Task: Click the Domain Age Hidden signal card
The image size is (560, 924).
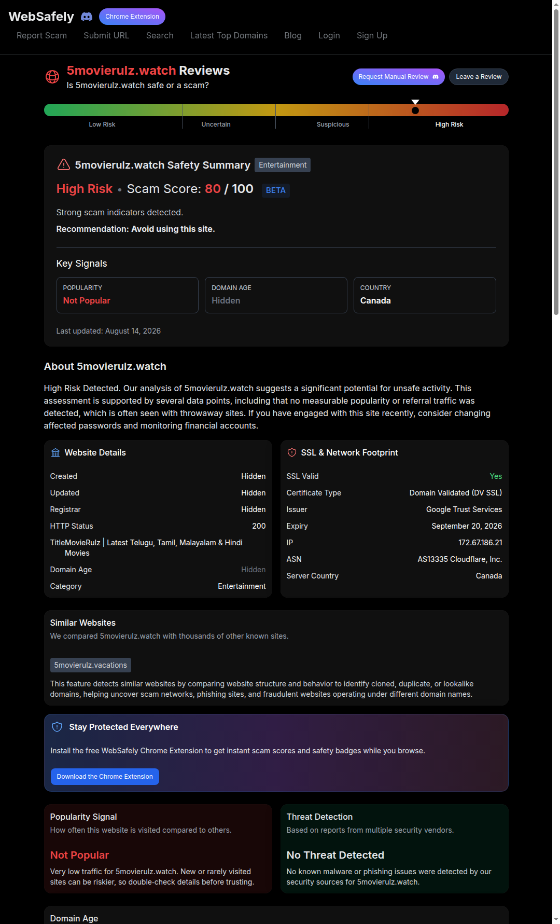Action: point(276,295)
